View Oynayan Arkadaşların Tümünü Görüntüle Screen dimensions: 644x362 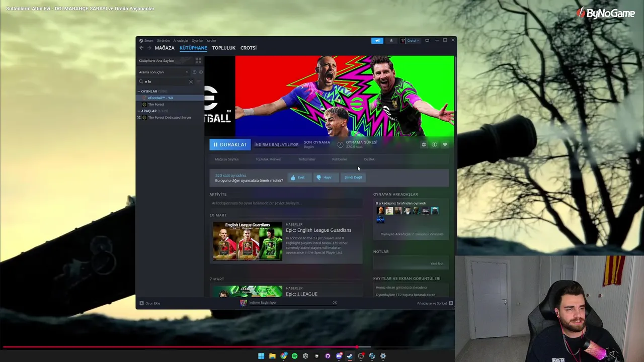coord(412,234)
